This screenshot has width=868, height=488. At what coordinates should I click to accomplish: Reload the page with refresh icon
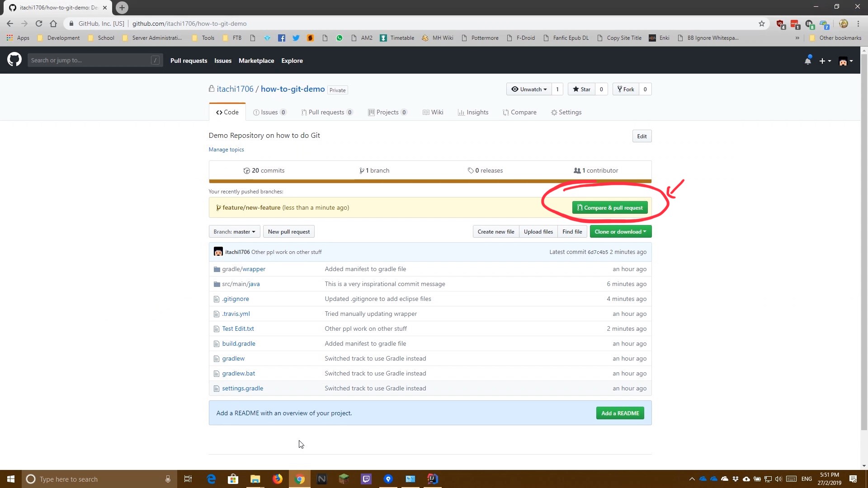(39, 23)
